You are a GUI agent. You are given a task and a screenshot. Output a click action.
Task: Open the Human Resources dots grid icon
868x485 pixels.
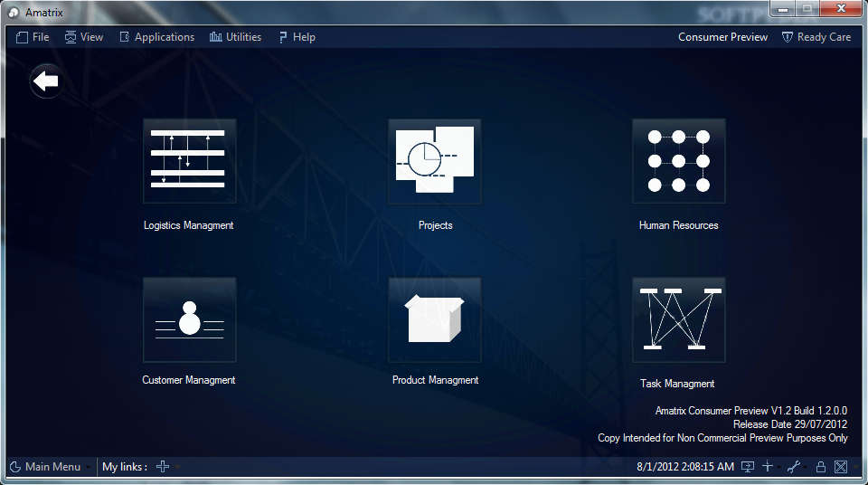(678, 160)
